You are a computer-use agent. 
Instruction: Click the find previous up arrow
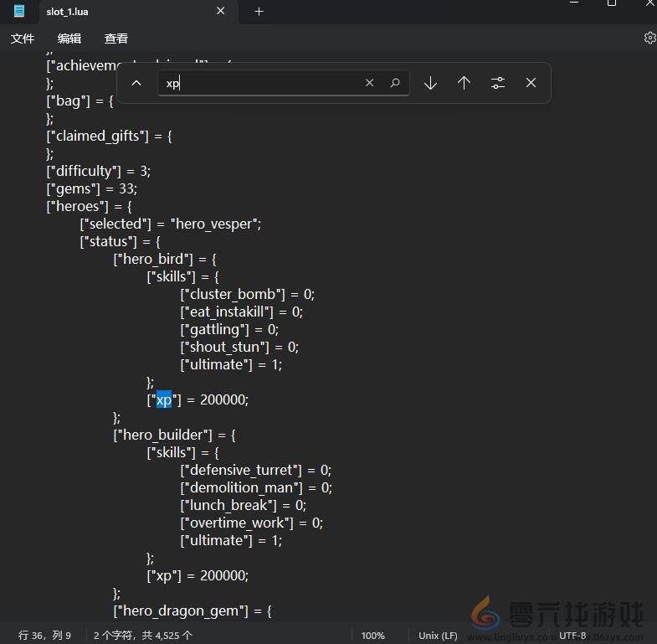pyautogui.click(x=464, y=83)
